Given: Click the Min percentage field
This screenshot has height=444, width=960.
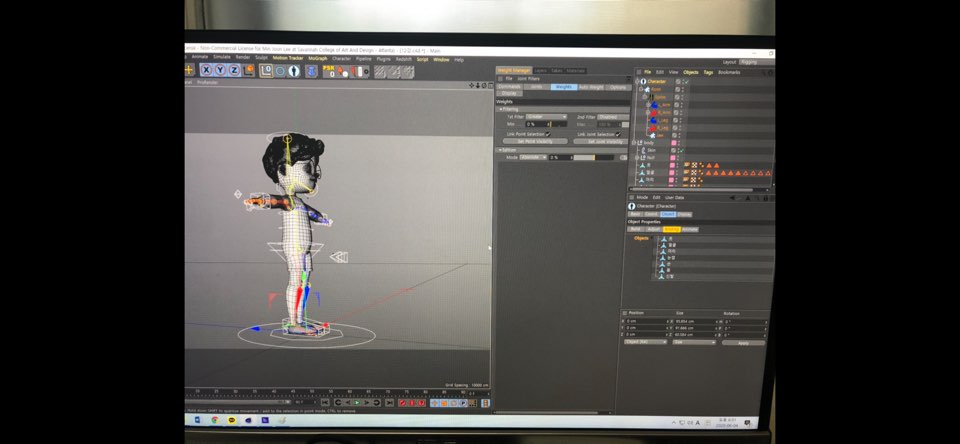Looking at the screenshot, I should [546, 124].
